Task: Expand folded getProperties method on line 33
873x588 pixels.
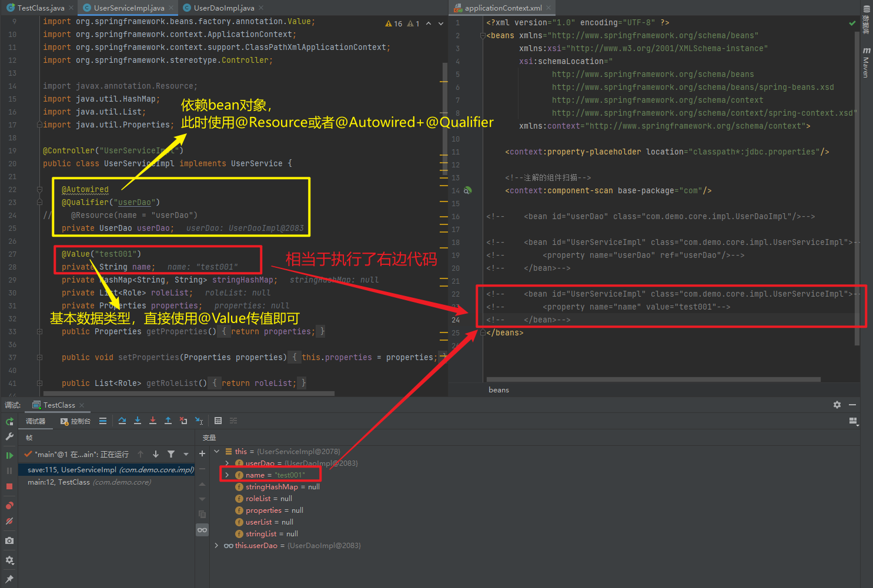Action: pos(39,331)
